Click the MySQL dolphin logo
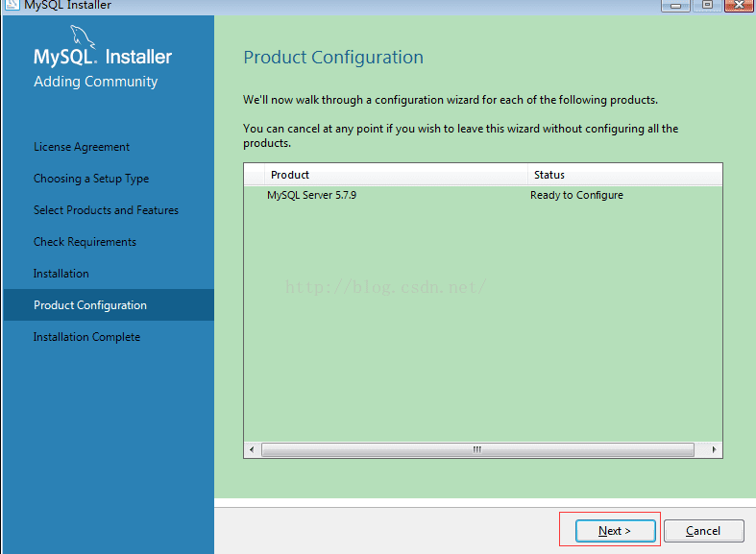Viewport: 756px width, 554px height. point(83,37)
